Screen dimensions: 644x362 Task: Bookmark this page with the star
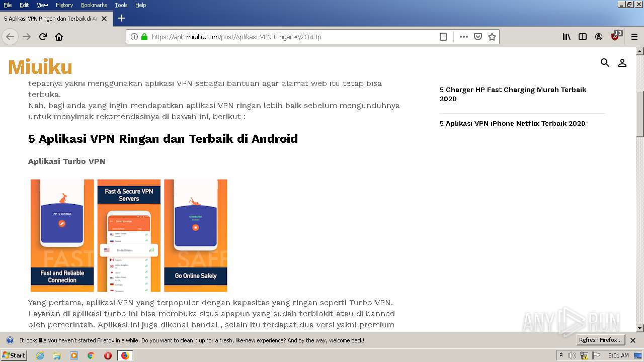[492, 37]
